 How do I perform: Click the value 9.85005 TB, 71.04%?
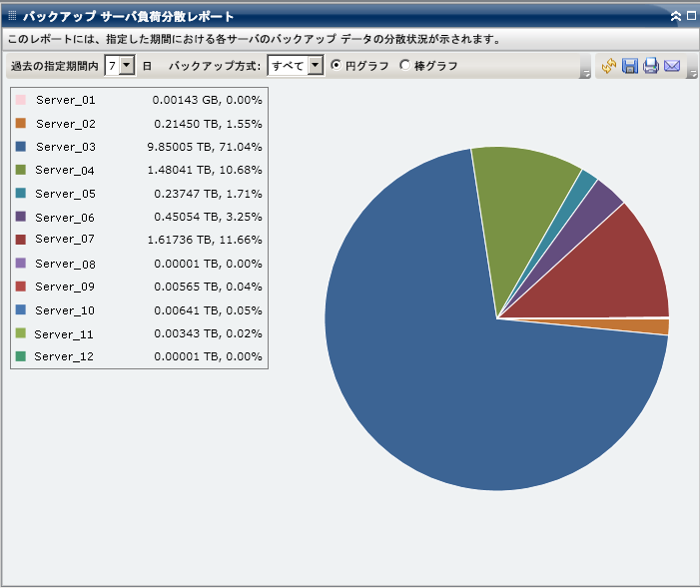205,147
